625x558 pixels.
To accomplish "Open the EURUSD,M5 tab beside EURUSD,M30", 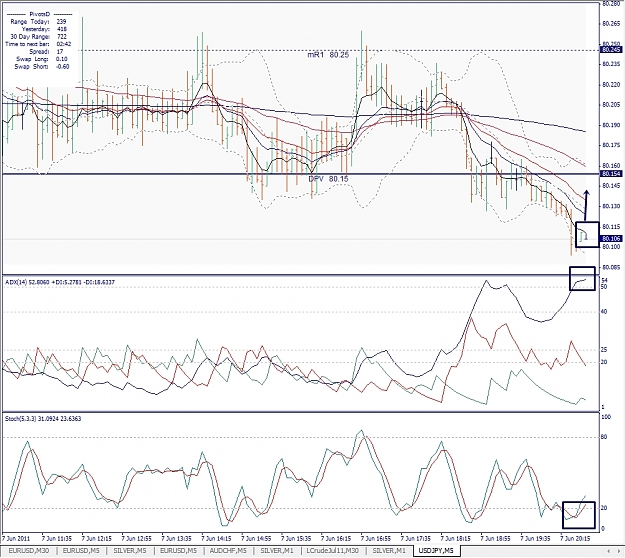I will 81,550.
